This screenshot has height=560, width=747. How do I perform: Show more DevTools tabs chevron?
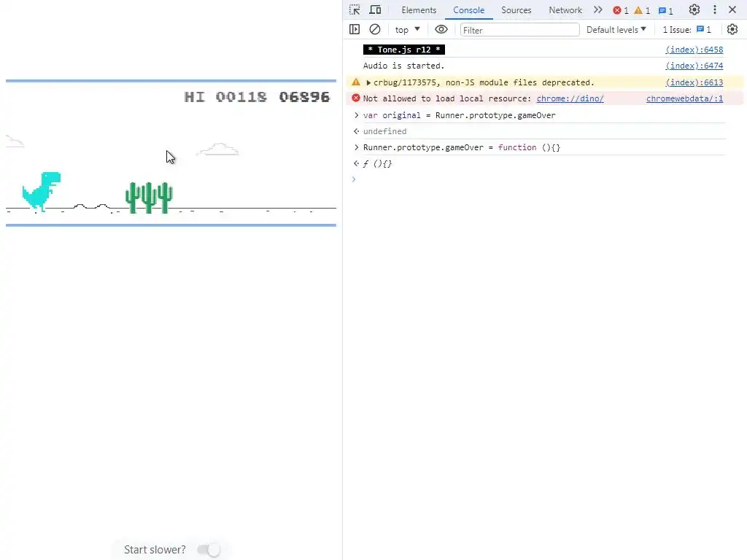[x=598, y=9]
